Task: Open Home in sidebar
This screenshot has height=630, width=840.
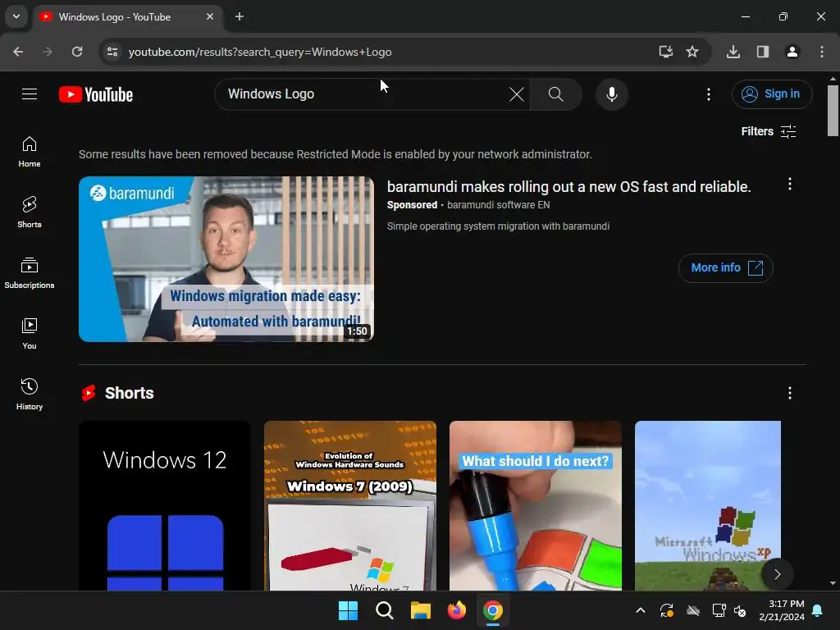Action: (30, 152)
